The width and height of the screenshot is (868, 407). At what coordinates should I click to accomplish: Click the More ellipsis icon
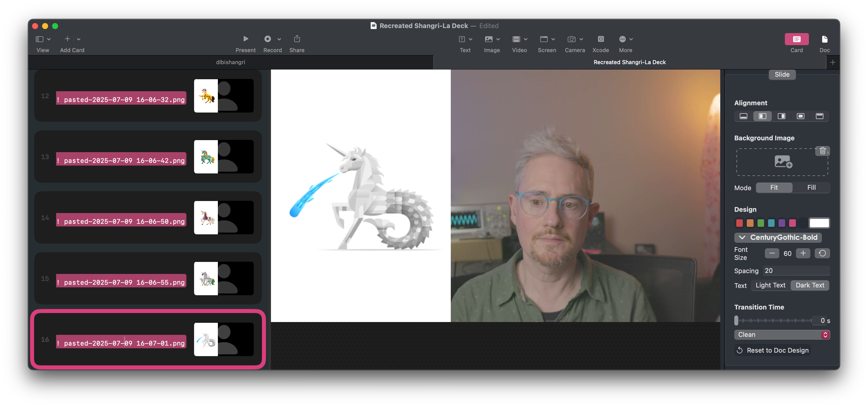point(622,39)
